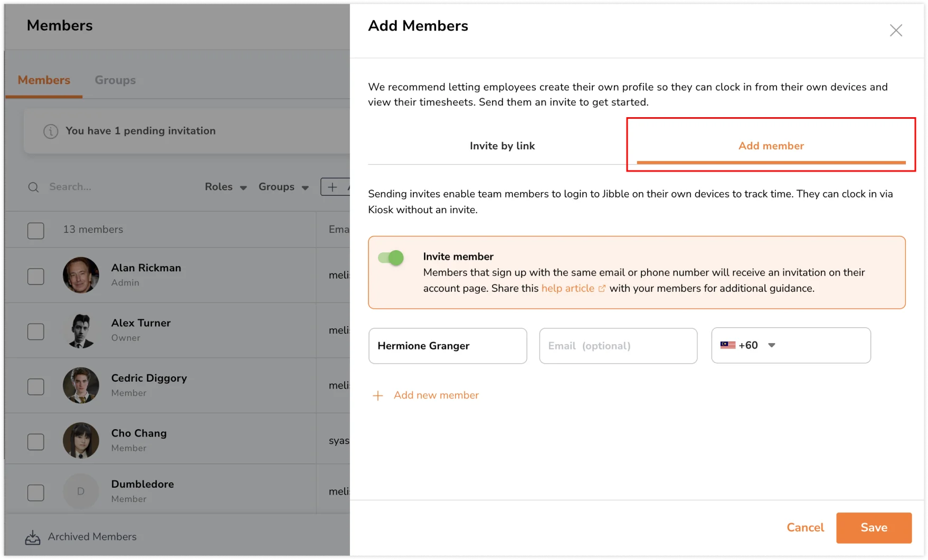Click Dumbledore's initial avatar

[81, 491]
